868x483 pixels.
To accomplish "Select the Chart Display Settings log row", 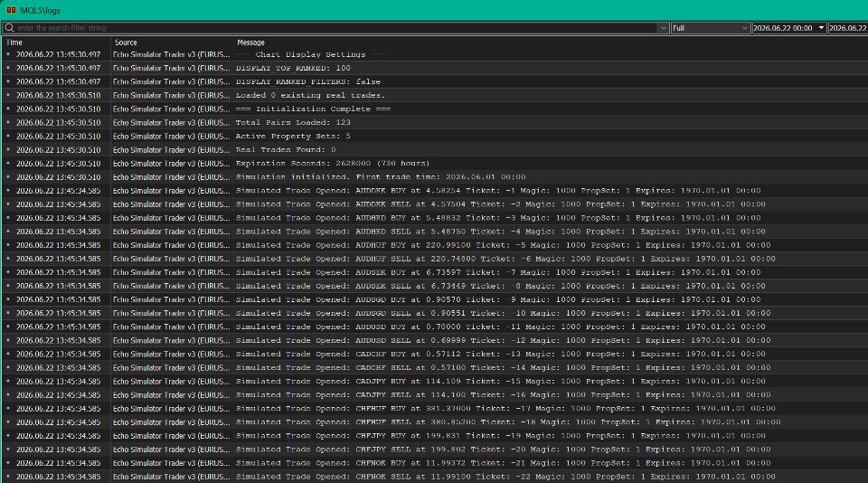I will [x=434, y=54].
